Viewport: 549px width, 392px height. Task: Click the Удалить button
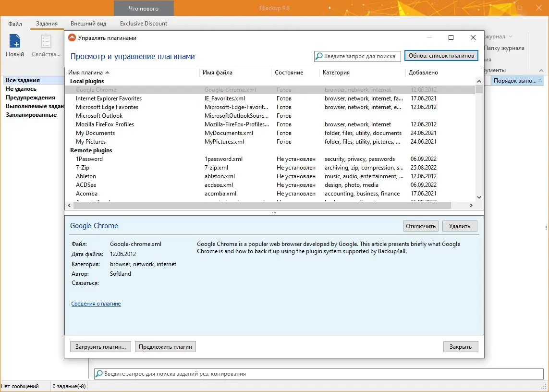(459, 226)
